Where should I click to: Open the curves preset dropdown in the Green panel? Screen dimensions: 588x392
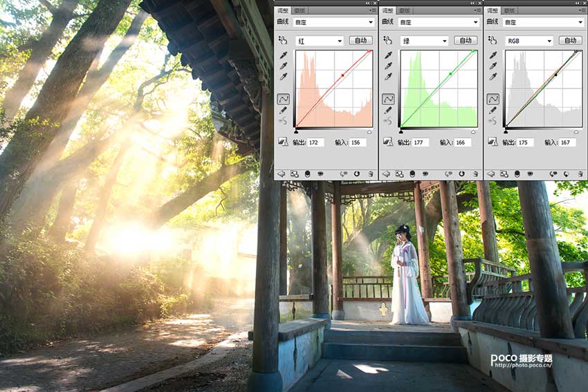pos(439,23)
